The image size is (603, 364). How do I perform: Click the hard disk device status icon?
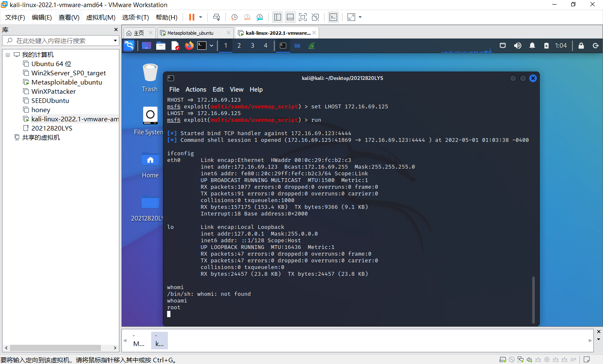click(x=503, y=359)
